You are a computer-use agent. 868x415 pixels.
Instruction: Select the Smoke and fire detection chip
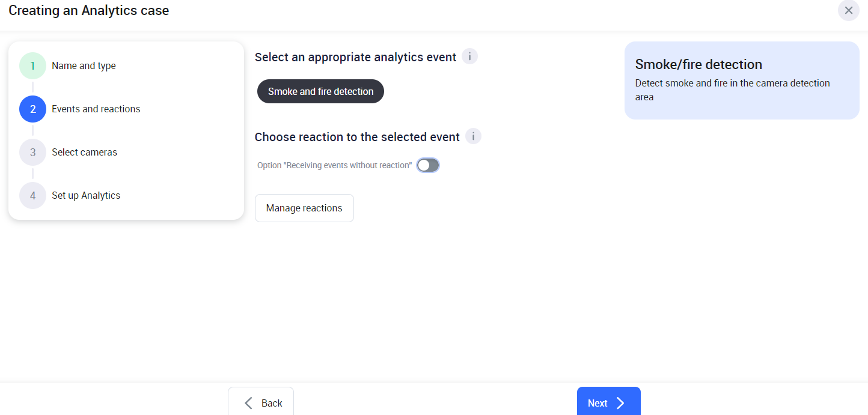tap(320, 91)
